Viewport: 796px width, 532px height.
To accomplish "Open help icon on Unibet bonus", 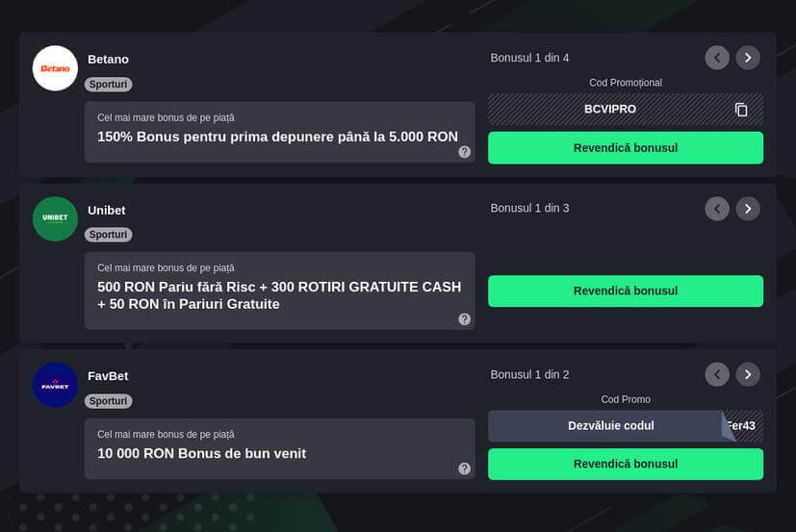I will tap(465, 319).
